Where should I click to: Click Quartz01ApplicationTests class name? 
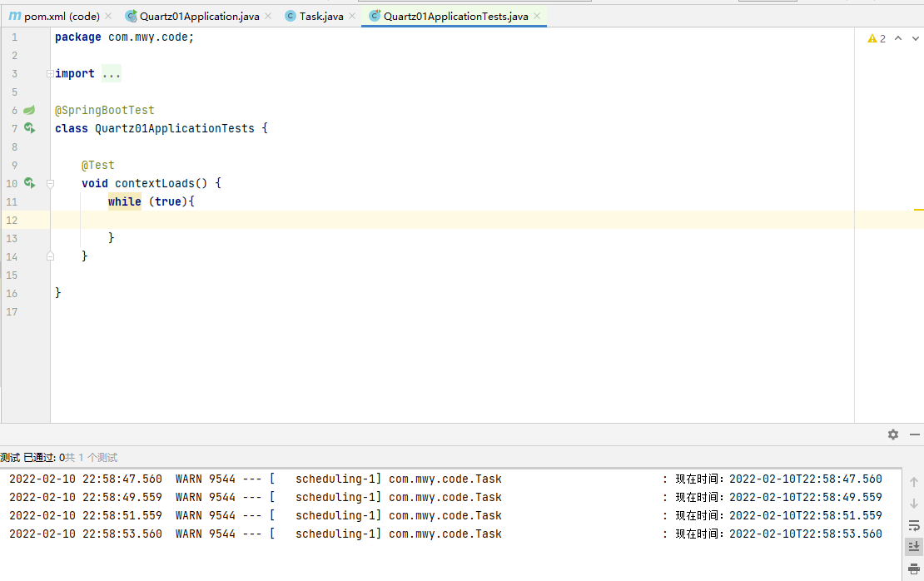[x=175, y=128]
